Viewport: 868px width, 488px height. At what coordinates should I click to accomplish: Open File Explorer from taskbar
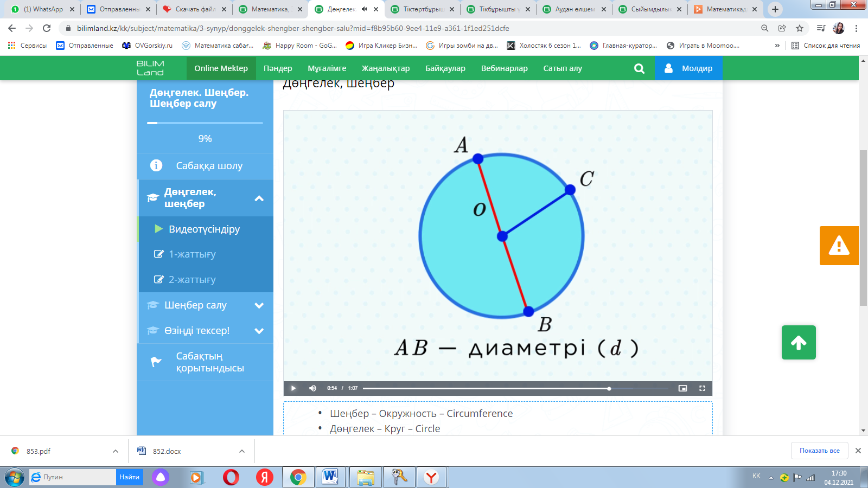(365, 477)
